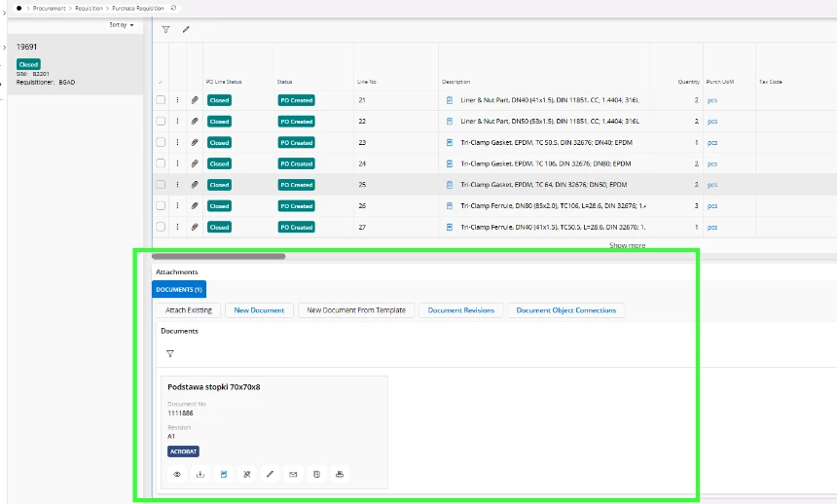
Task: Edit the document with the card's pencil icon
Action: pyautogui.click(x=271, y=474)
